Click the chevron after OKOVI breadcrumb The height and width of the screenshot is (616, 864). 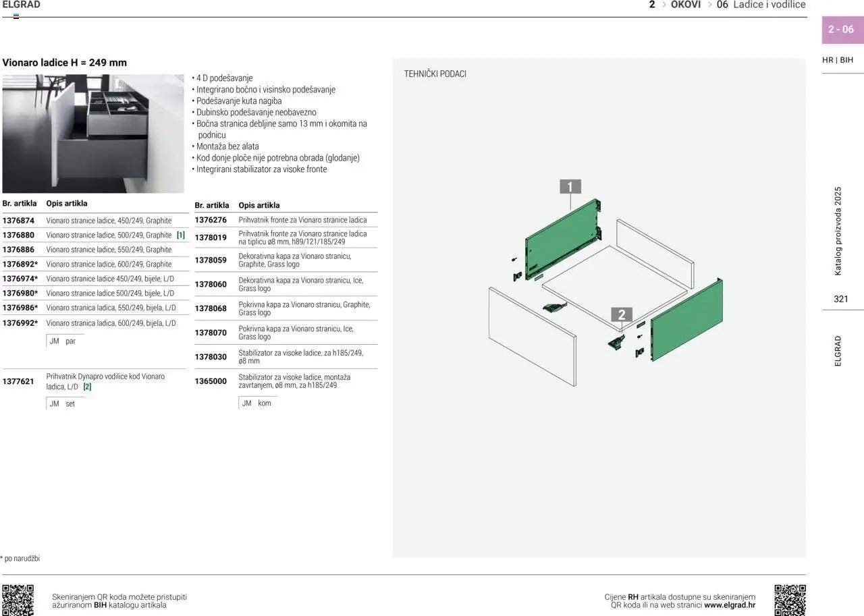coord(709,5)
